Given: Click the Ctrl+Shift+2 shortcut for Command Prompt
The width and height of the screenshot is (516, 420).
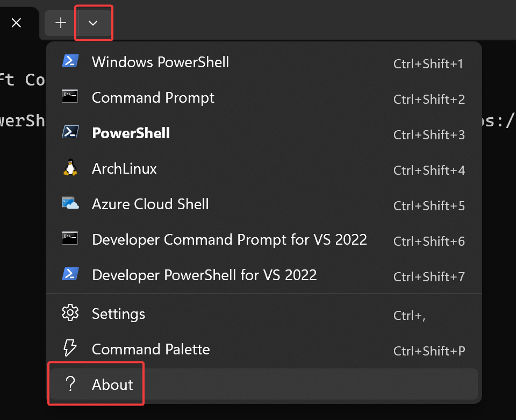Looking at the screenshot, I should (x=429, y=99).
